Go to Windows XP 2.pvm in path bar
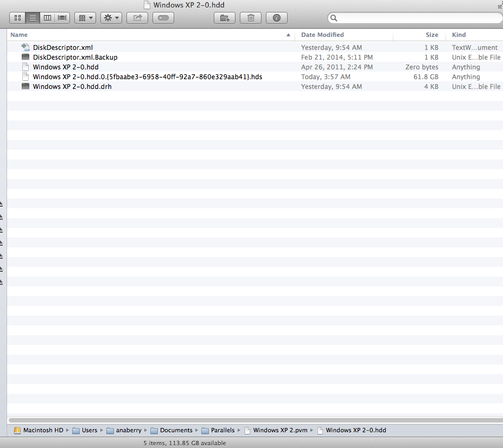503x448 pixels. 276,430
